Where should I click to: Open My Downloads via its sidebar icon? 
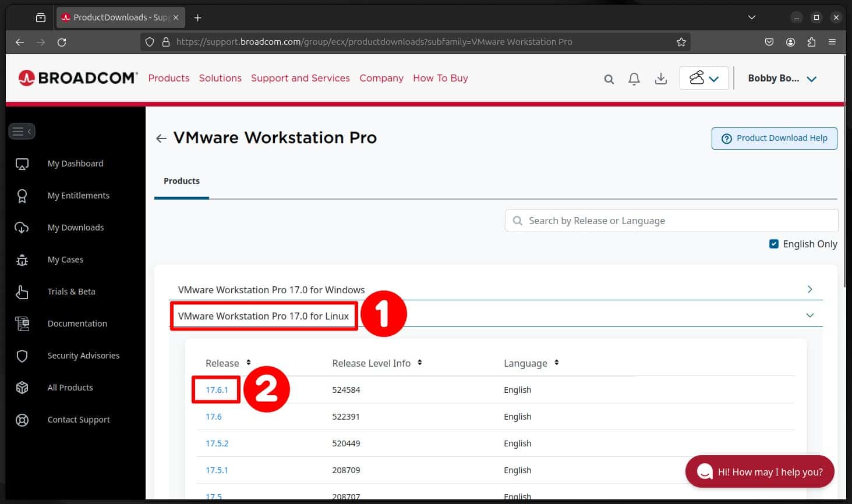(x=22, y=228)
